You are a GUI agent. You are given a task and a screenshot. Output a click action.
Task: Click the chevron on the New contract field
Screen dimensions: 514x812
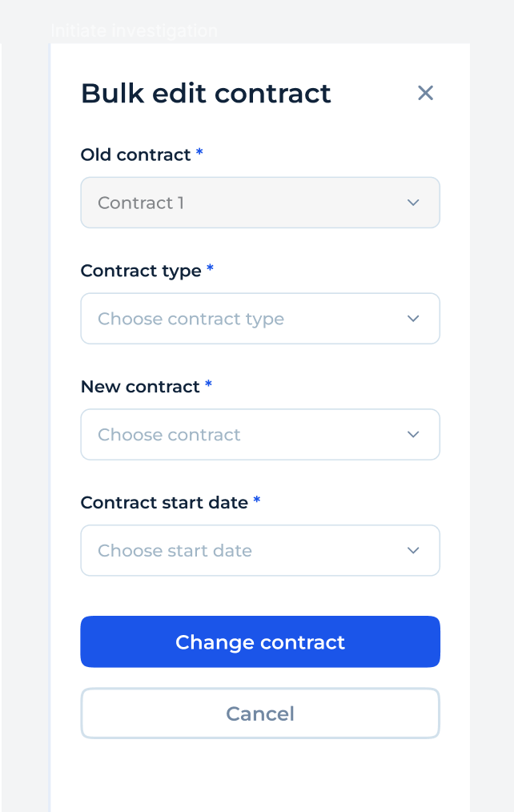(x=413, y=434)
